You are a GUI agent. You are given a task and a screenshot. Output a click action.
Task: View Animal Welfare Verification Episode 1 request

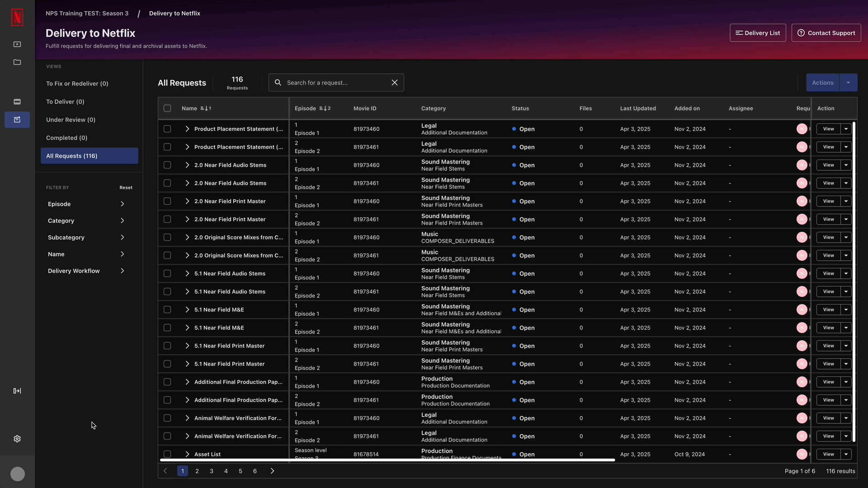[x=828, y=418]
